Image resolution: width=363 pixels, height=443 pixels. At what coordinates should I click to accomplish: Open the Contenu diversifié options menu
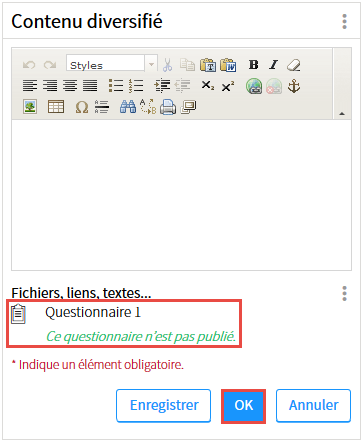345,22
